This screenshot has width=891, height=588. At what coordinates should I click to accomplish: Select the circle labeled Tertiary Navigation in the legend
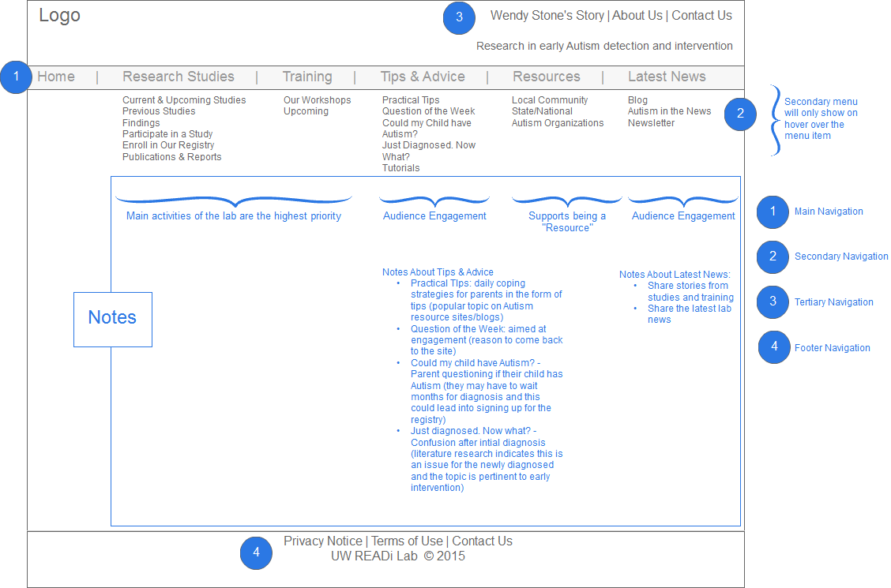[773, 302]
